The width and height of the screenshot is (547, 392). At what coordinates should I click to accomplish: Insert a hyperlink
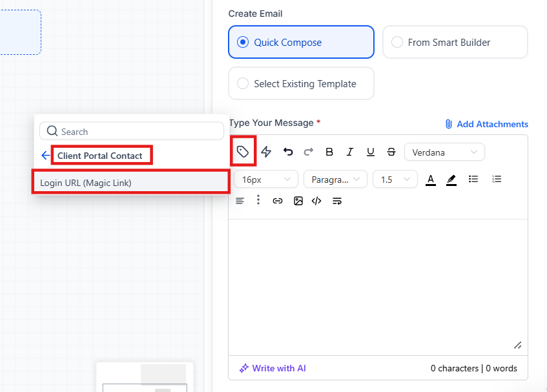click(278, 201)
